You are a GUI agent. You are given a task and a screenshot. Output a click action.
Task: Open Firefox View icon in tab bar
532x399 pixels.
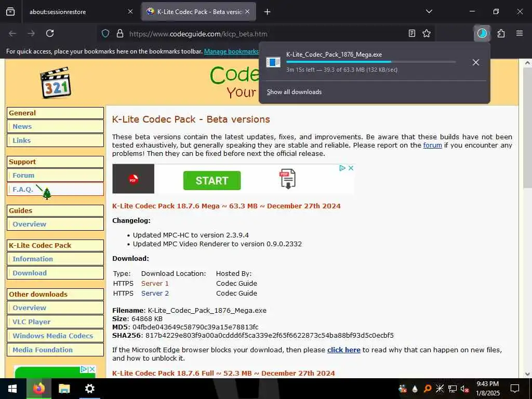point(10,12)
